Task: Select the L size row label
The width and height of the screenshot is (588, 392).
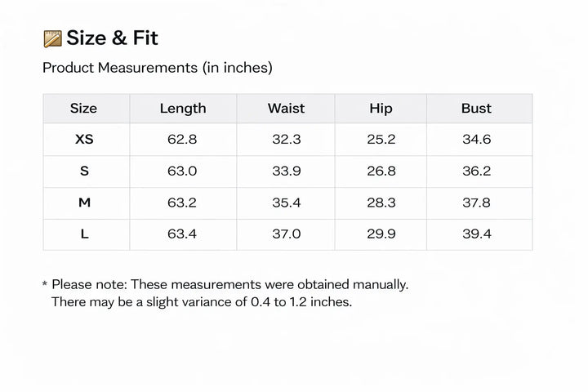Action: (84, 234)
